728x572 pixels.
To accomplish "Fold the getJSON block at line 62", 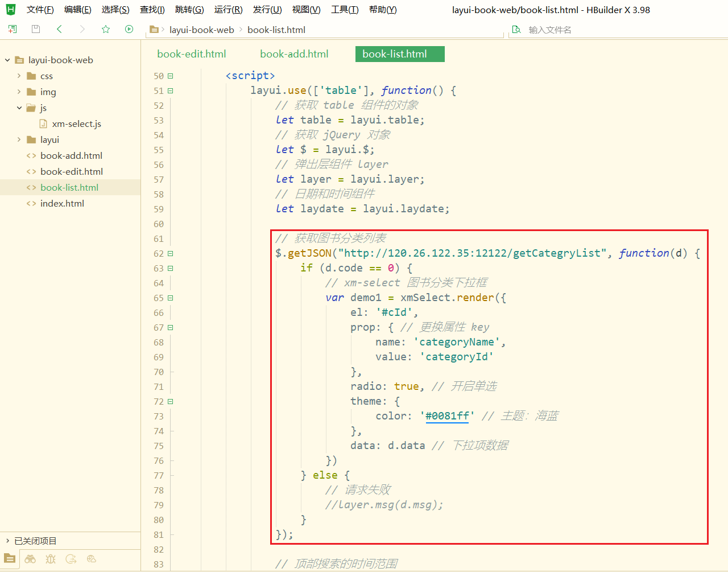I will (x=170, y=253).
